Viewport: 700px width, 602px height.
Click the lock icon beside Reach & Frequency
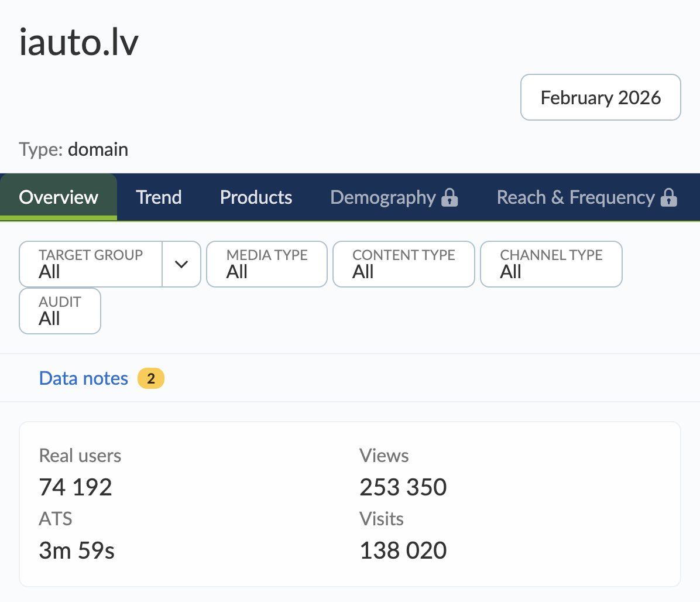pyautogui.click(x=668, y=197)
